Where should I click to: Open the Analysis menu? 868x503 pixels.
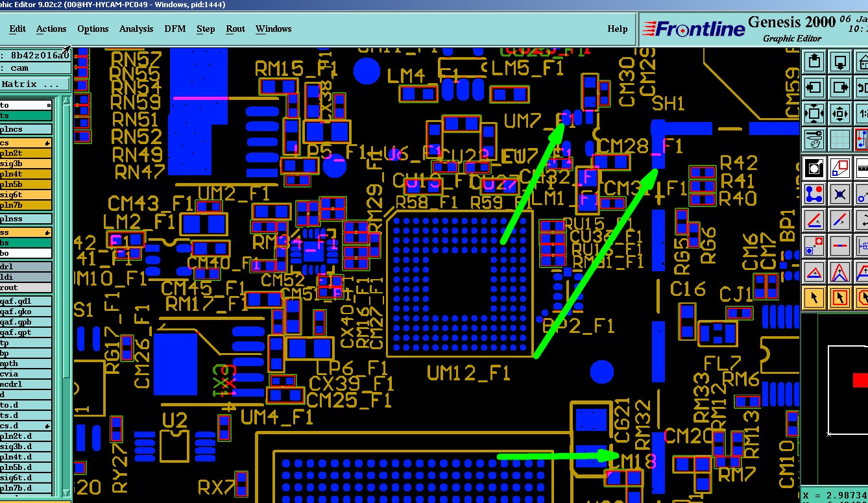tap(136, 29)
